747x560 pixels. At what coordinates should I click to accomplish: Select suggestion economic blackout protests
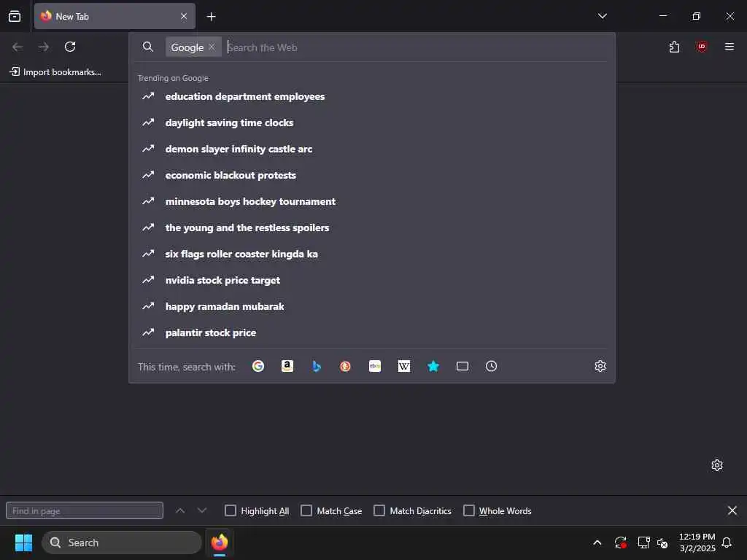[x=371, y=175]
